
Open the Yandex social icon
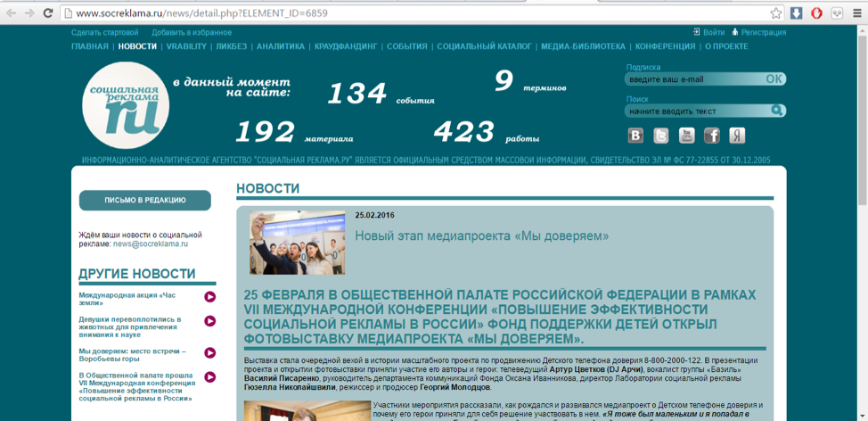737,136
